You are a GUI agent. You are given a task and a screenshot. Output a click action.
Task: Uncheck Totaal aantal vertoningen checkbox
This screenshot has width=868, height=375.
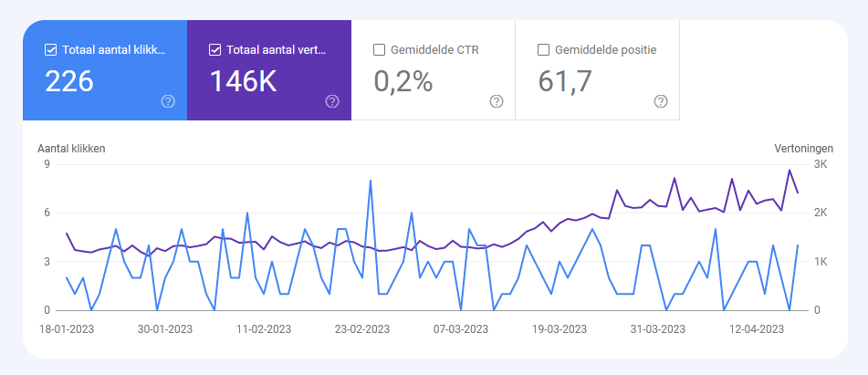pyautogui.click(x=214, y=50)
